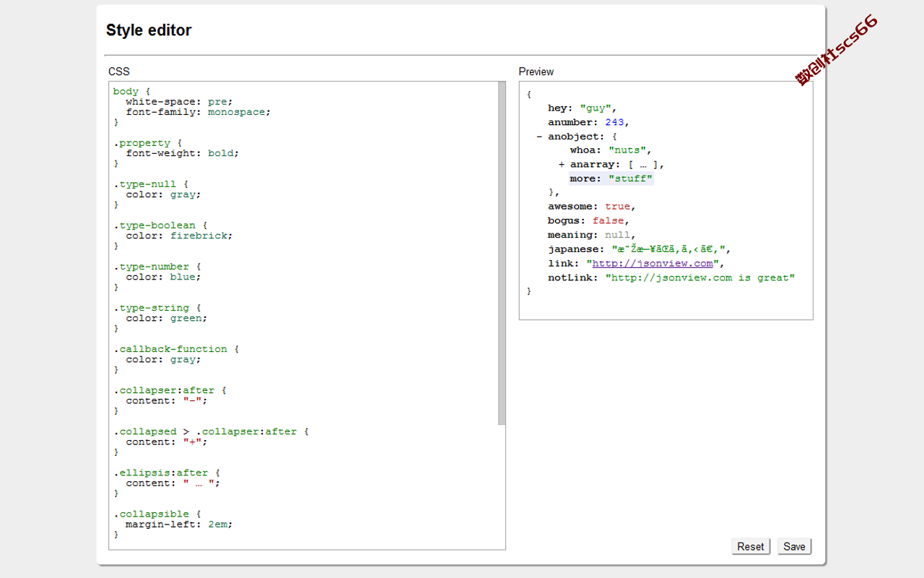Click the '.collapsible {' selector

(x=157, y=514)
